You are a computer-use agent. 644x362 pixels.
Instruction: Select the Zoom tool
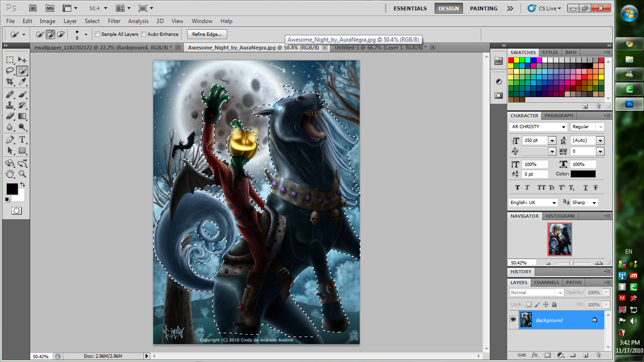[x=22, y=174]
